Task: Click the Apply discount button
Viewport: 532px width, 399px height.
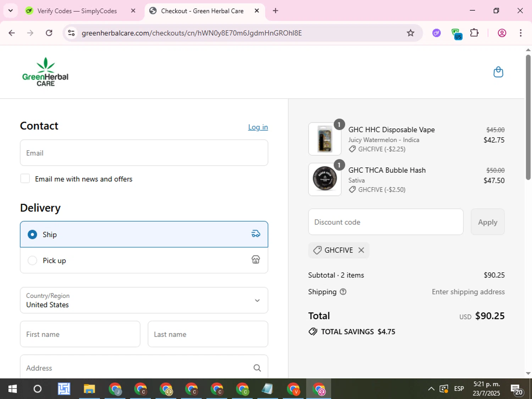Action: click(x=488, y=222)
